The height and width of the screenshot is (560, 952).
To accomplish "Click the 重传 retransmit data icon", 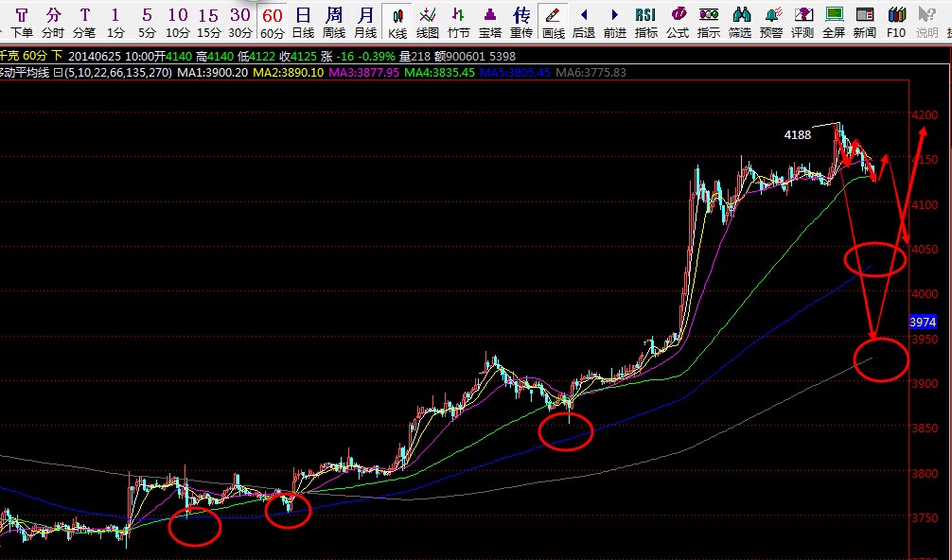I will click(x=520, y=23).
